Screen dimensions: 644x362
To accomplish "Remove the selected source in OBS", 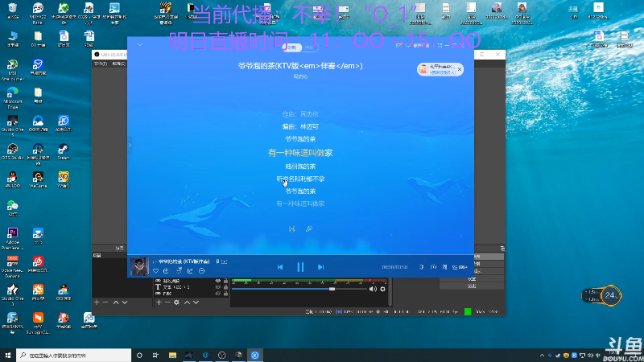I will pyautogui.click(x=167, y=302).
